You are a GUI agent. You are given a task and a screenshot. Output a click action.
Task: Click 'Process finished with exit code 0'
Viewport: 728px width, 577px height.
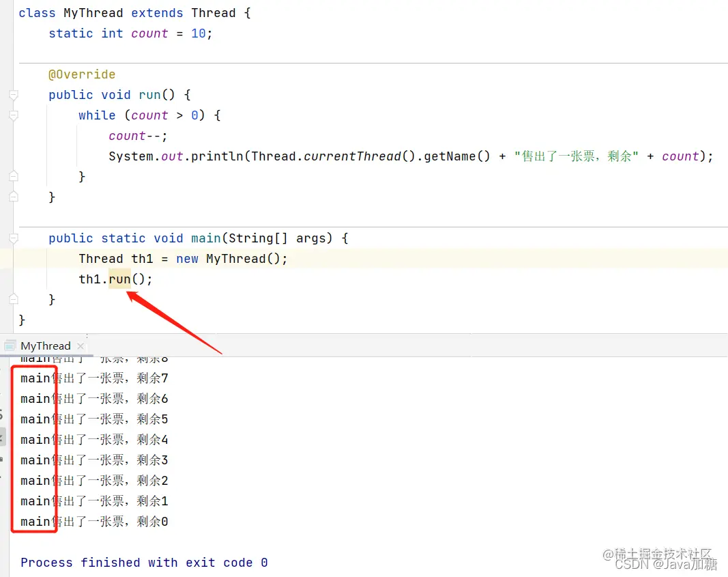pos(144,563)
